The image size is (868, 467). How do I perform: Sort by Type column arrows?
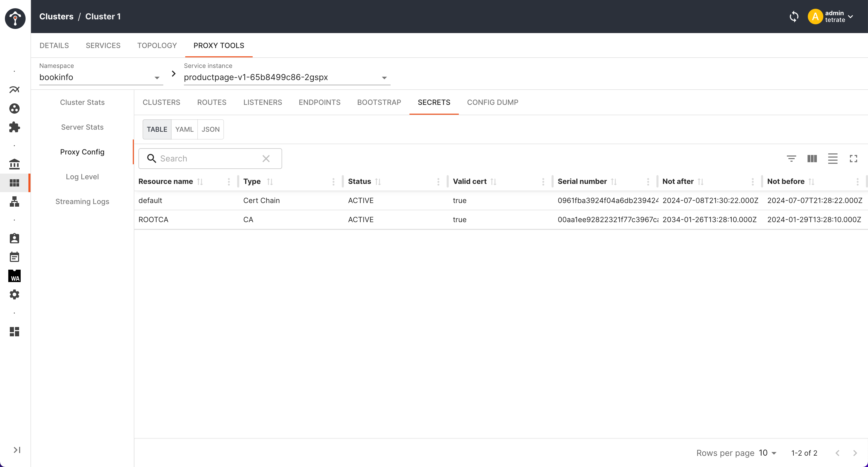(270, 182)
